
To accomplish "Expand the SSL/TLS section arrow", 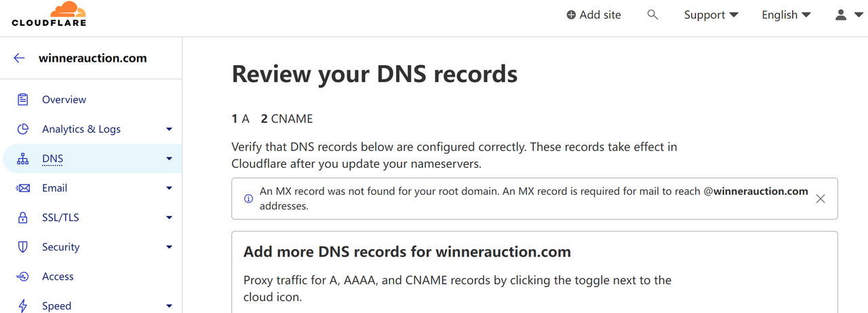I will [x=170, y=218].
